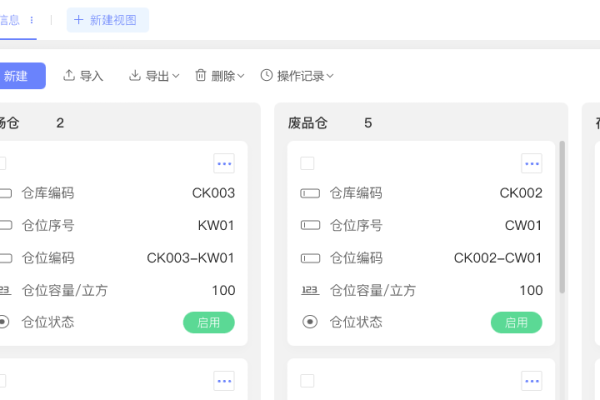600x400 pixels.
Task: Click value CK003-KW01
Action: (x=191, y=258)
